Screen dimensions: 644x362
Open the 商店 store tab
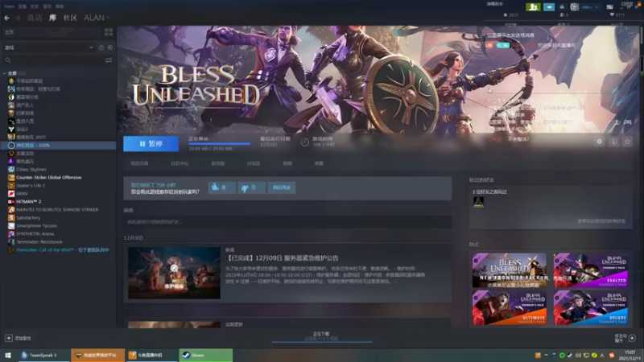[x=35, y=18]
